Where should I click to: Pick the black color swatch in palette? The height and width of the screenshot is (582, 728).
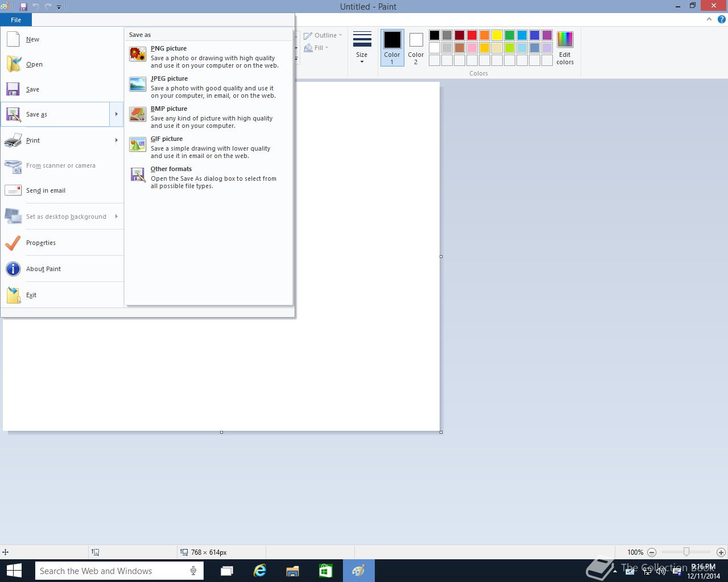(435, 35)
